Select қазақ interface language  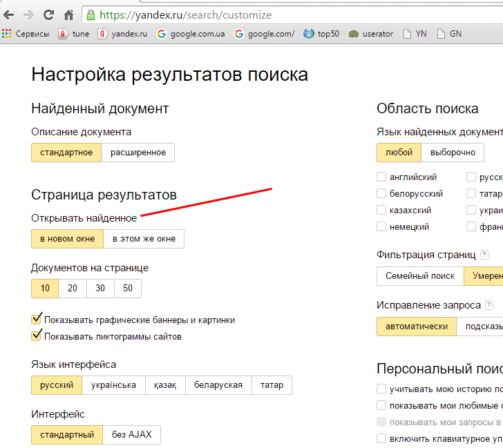(x=165, y=385)
